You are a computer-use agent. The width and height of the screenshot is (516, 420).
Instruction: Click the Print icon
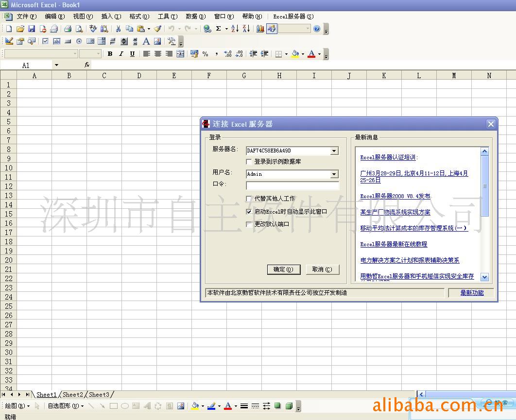click(x=68, y=29)
